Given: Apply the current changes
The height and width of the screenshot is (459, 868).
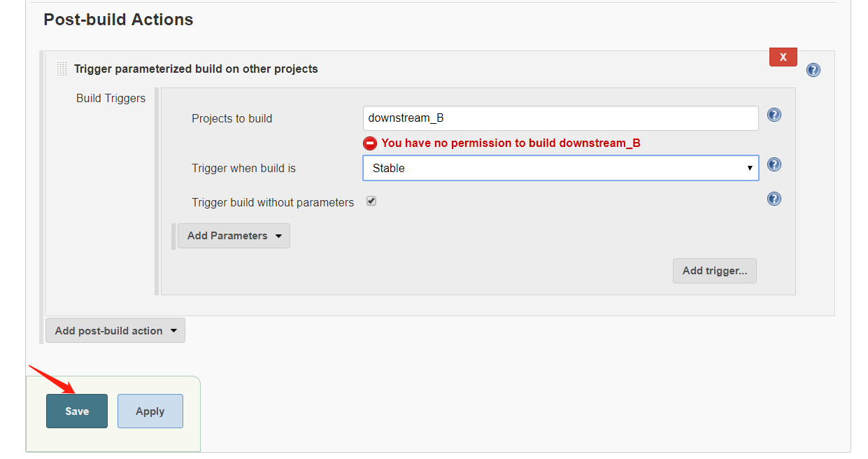Looking at the screenshot, I should coord(150,411).
